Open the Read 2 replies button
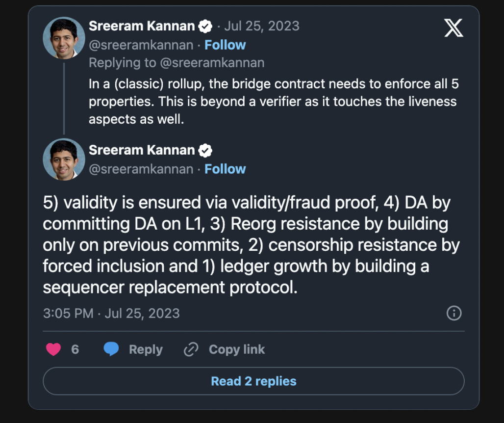The width and height of the screenshot is (504, 423). click(253, 381)
